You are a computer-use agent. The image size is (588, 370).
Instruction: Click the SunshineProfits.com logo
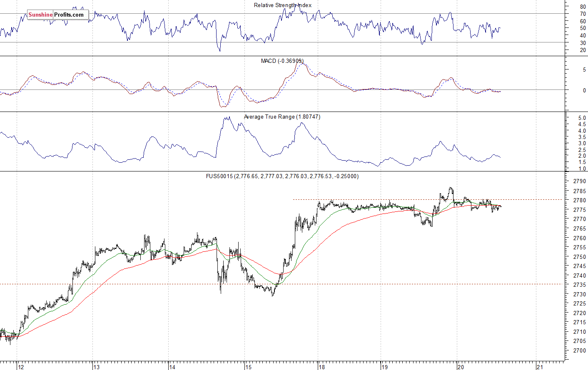tap(58, 15)
